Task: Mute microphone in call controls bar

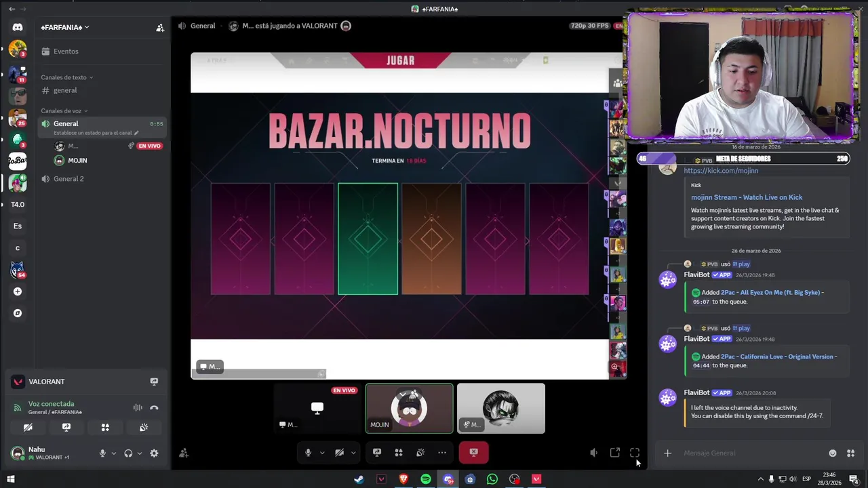Action: (308, 453)
